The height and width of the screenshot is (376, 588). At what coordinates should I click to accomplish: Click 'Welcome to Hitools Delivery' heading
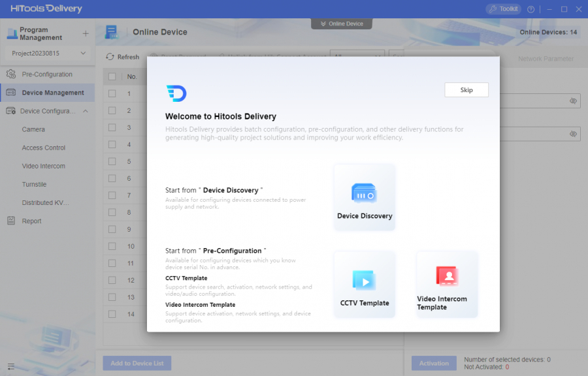click(221, 116)
